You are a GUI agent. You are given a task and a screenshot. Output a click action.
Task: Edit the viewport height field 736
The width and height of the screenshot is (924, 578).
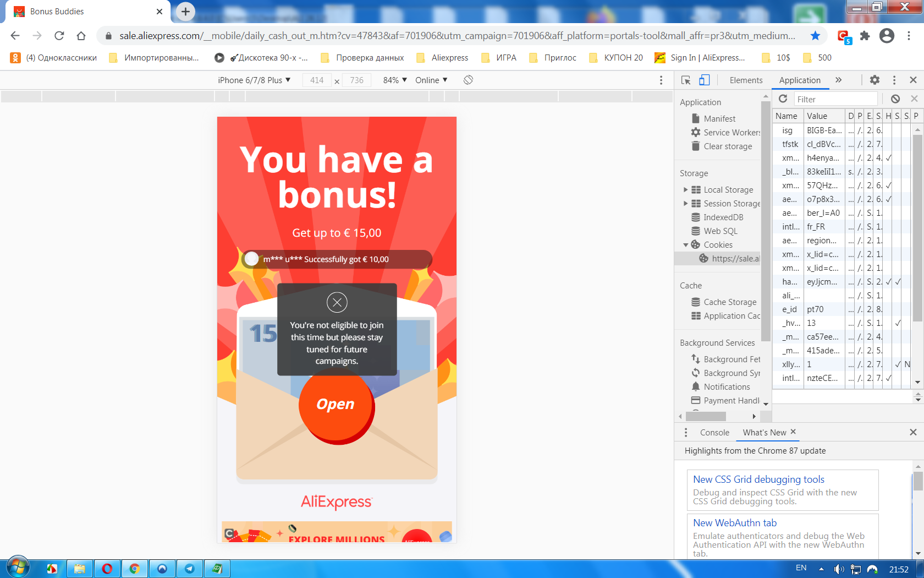[x=357, y=80]
